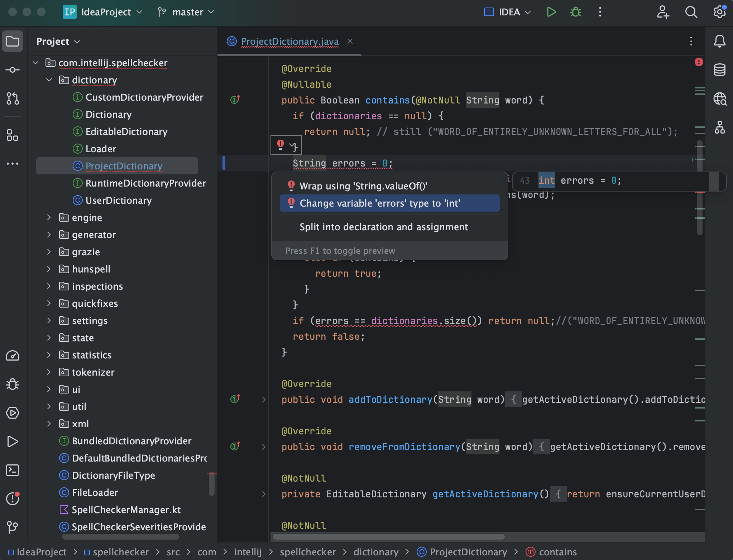Image resolution: width=733 pixels, height=560 pixels.
Task: Start a debugging session
Action: pyautogui.click(x=575, y=12)
